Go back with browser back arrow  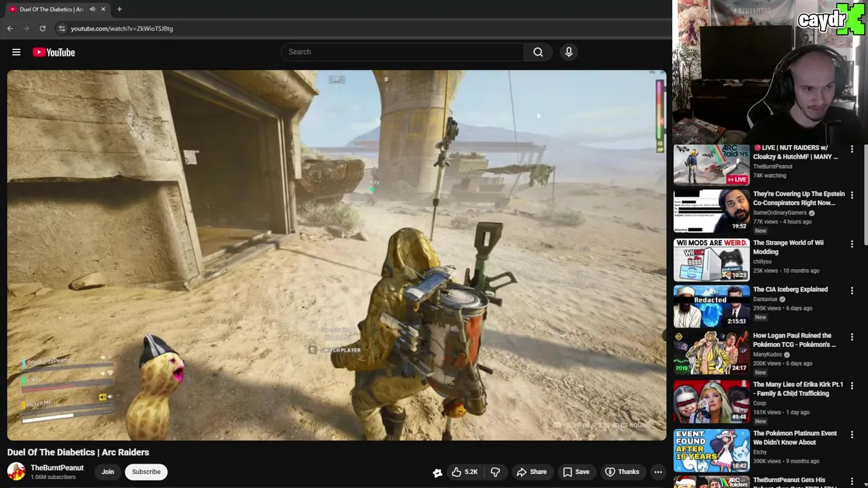(9, 28)
